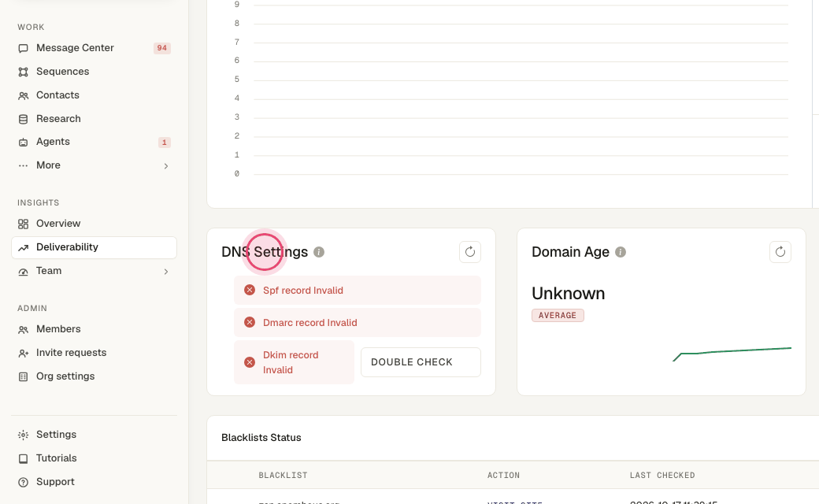Click the Dkim record Invalid error icon

(x=250, y=362)
